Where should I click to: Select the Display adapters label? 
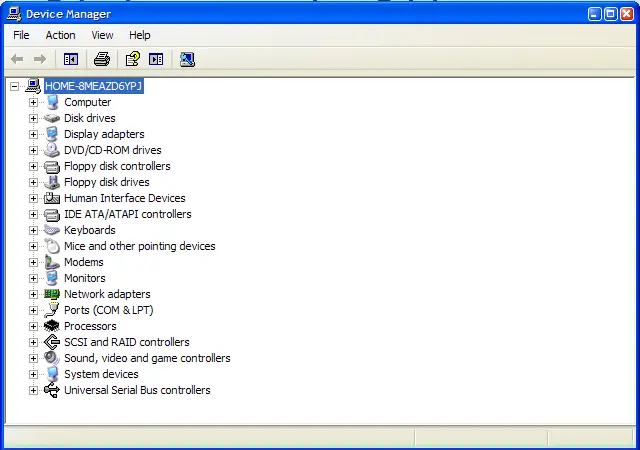pos(104,134)
